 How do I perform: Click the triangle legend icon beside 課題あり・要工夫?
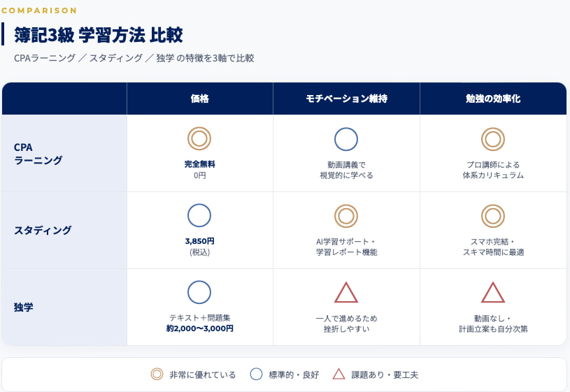point(339,374)
